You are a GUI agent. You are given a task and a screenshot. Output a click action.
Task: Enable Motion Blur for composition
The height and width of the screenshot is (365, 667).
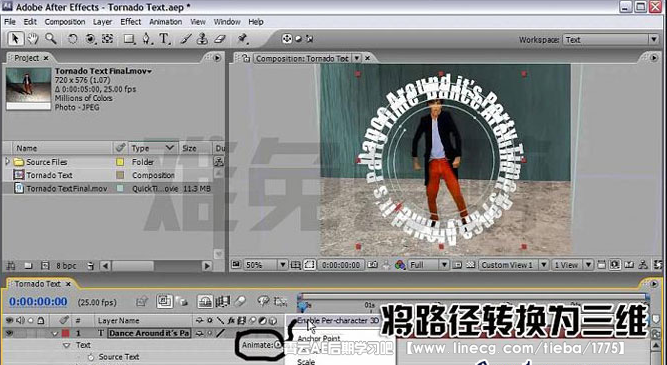(240, 302)
